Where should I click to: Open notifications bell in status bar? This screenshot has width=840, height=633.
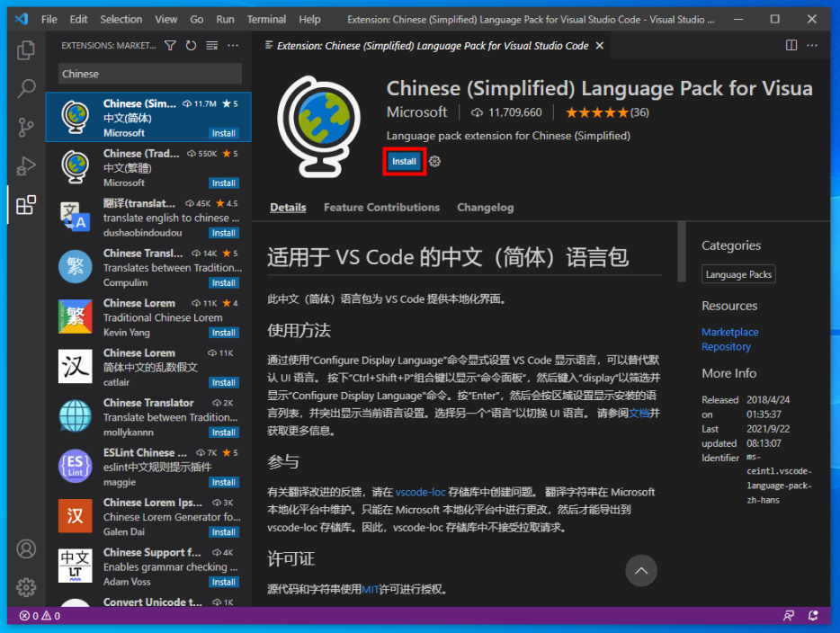[x=813, y=616]
